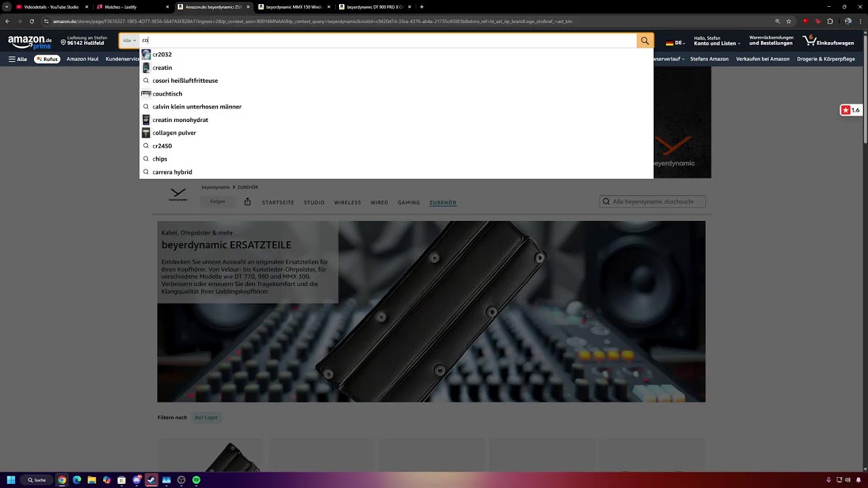Open Drogerie & Körperpflege link
The width and height of the screenshot is (868, 488).
826,59
